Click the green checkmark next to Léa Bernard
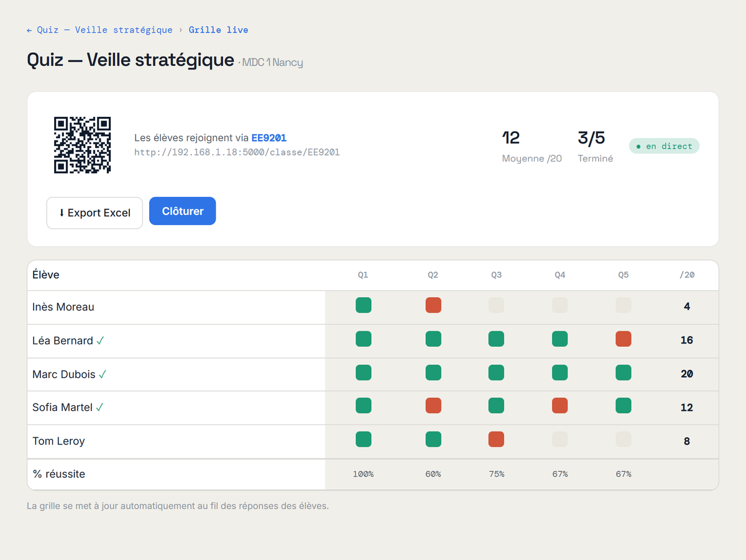This screenshot has height=560, width=746. pyautogui.click(x=100, y=341)
